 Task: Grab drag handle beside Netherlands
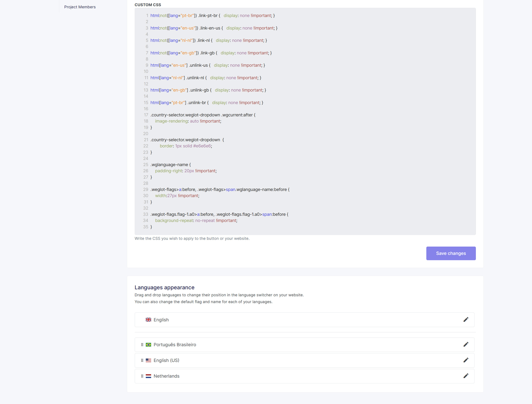point(142,376)
